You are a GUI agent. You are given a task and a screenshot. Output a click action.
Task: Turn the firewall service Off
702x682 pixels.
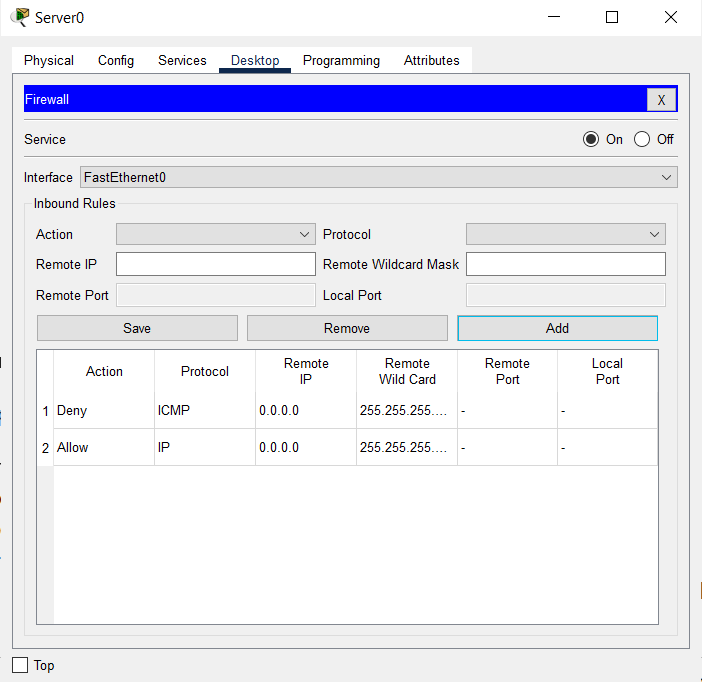[x=642, y=139]
